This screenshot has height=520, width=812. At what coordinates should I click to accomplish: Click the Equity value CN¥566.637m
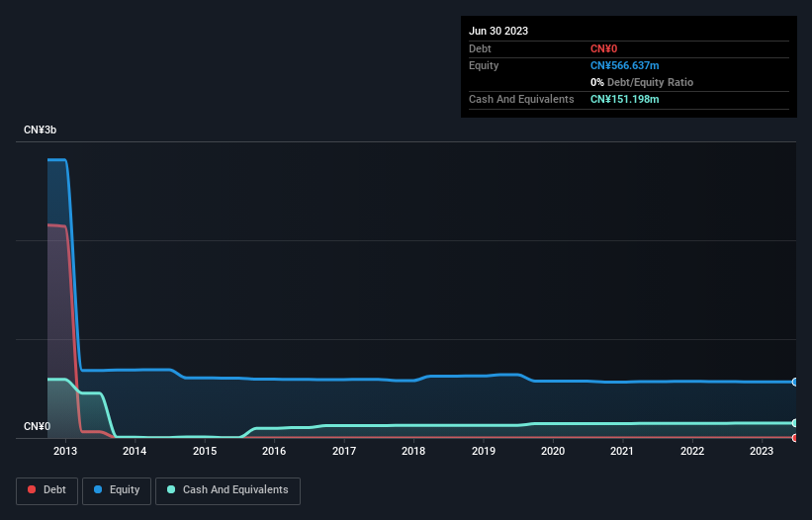tap(624, 65)
